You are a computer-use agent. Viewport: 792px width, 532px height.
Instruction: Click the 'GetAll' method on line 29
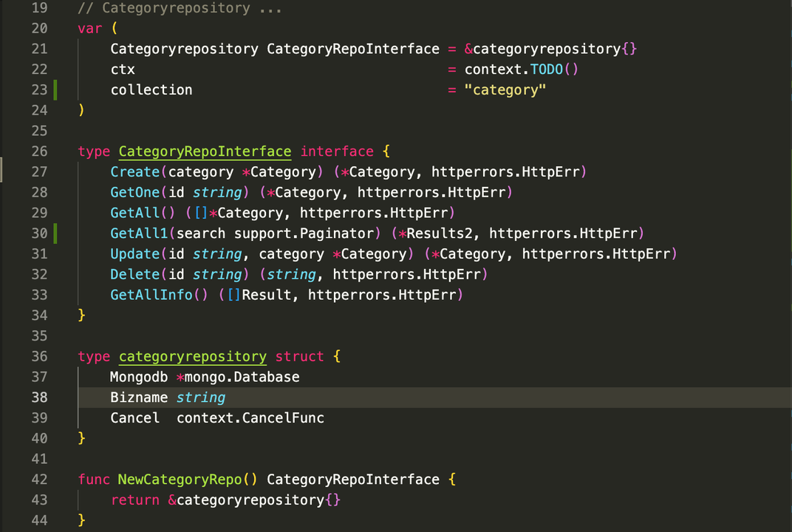[x=135, y=213]
